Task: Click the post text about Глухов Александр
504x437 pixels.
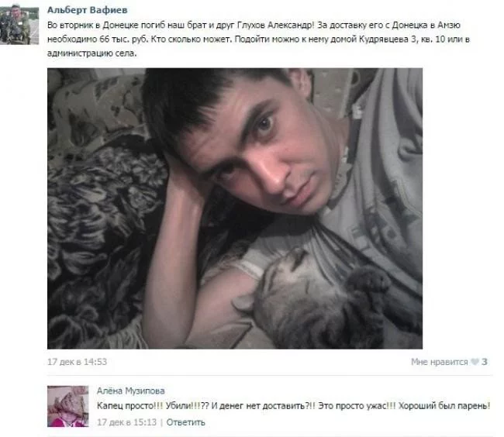Action: click(258, 40)
